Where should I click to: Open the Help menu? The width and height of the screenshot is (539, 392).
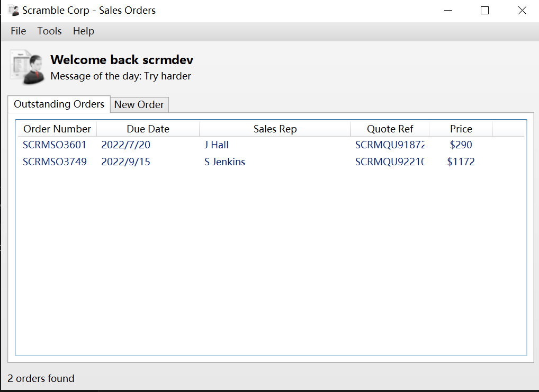point(83,31)
